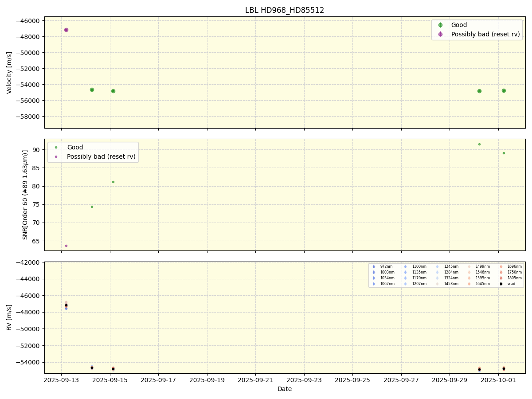Click 'Possibly bad (reset rv)' marker in top legend

[440, 34]
